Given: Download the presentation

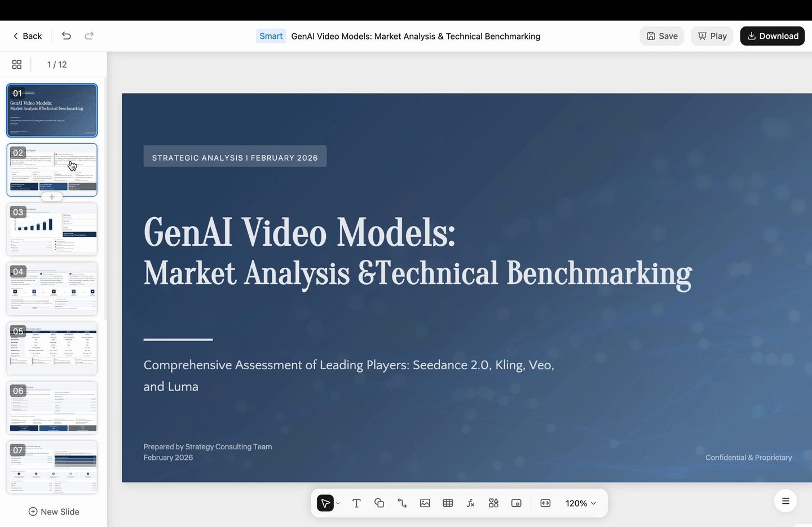Looking at the screenshot, I should 773,36.
